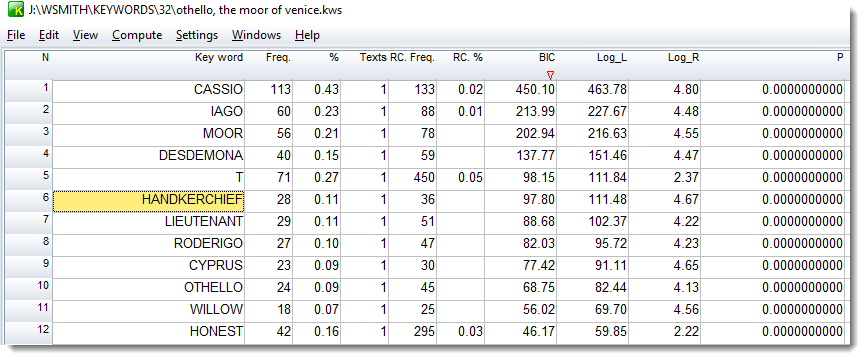Image resolution: width=865 pixels, height=360 pixels.
Task: Open the File menu
Action: [x=16, y=35]
